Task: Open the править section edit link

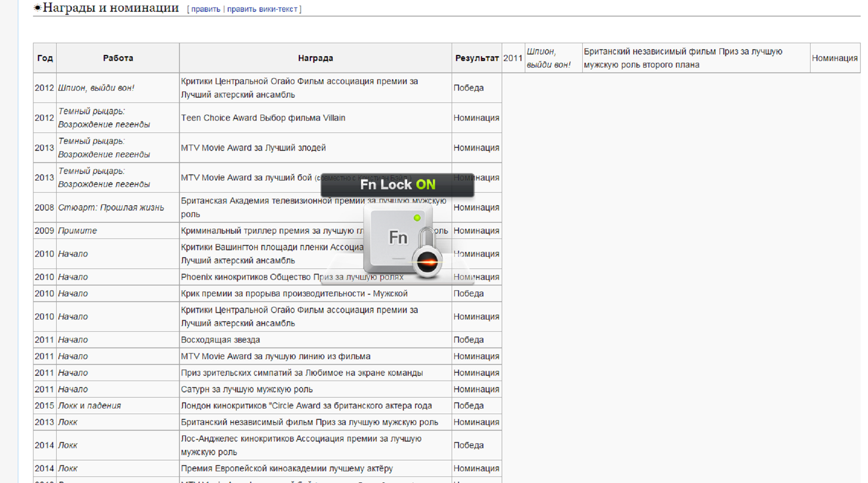Action: tap(206, 9)
